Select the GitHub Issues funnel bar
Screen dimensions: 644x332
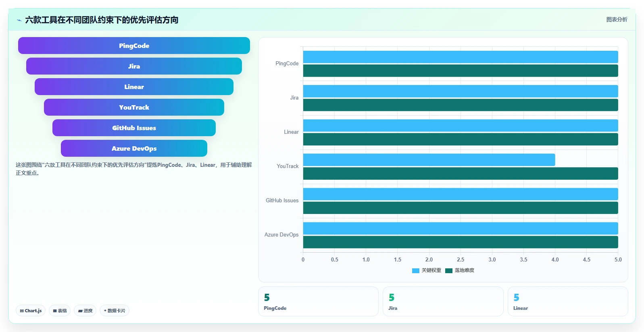[134, 128]
